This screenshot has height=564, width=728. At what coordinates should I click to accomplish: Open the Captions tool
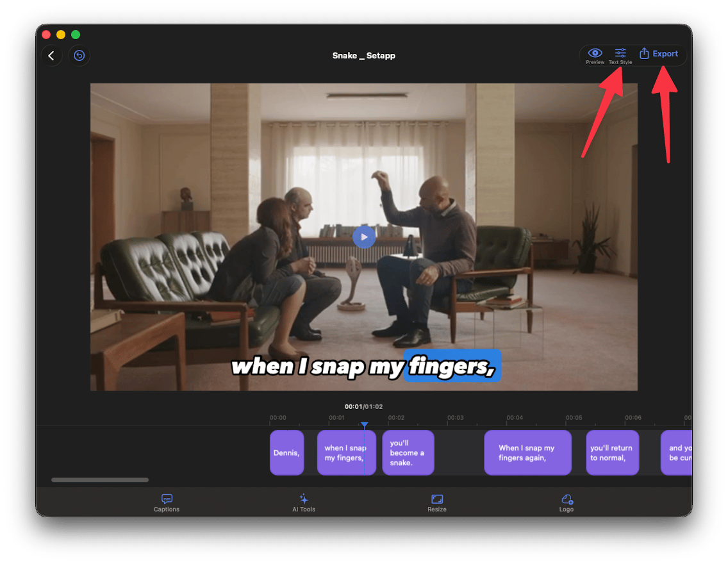167,502
